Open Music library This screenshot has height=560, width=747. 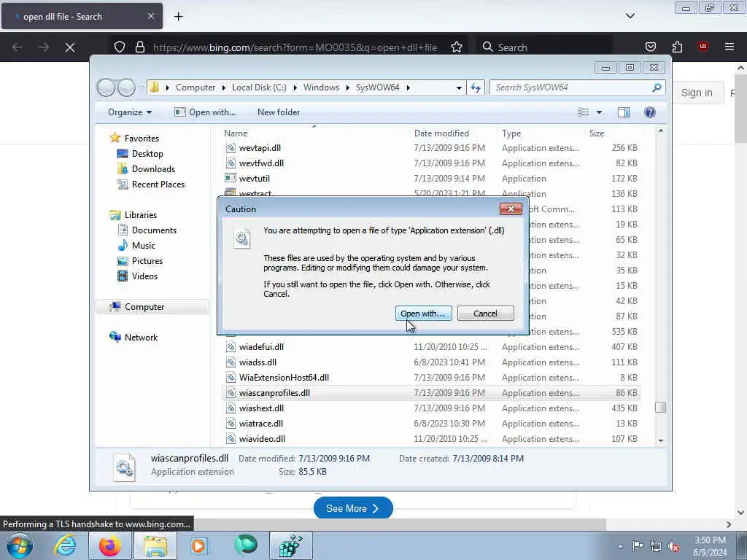143,246
